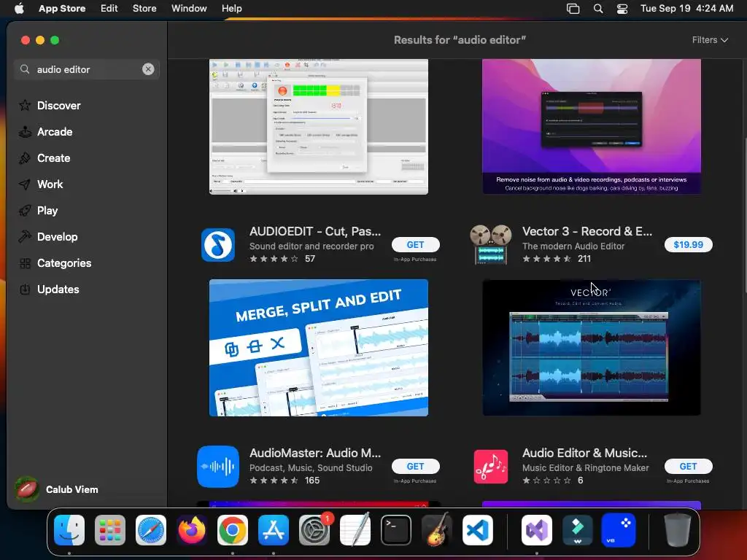Open the Store menu
The width and height of the screenshot is (747, 560).
coord(144,9)
